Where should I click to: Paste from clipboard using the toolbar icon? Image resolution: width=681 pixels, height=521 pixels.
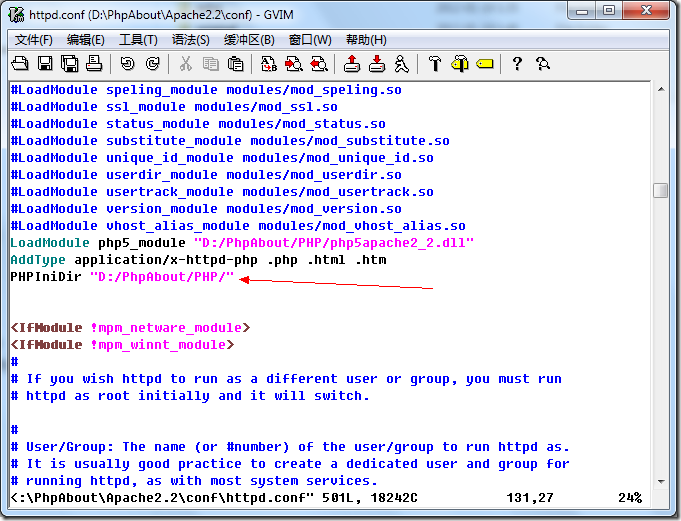[235, 64]
